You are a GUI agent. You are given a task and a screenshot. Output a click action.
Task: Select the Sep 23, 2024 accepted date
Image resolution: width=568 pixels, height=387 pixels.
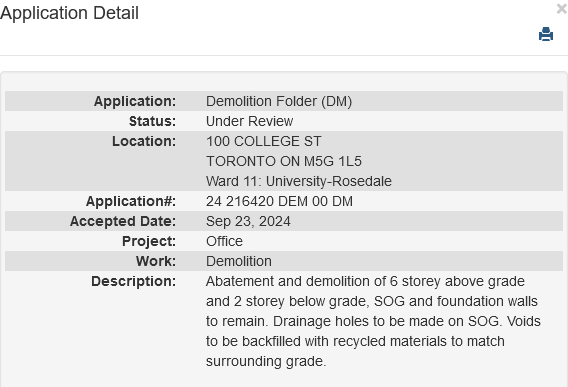click(248, 221)
